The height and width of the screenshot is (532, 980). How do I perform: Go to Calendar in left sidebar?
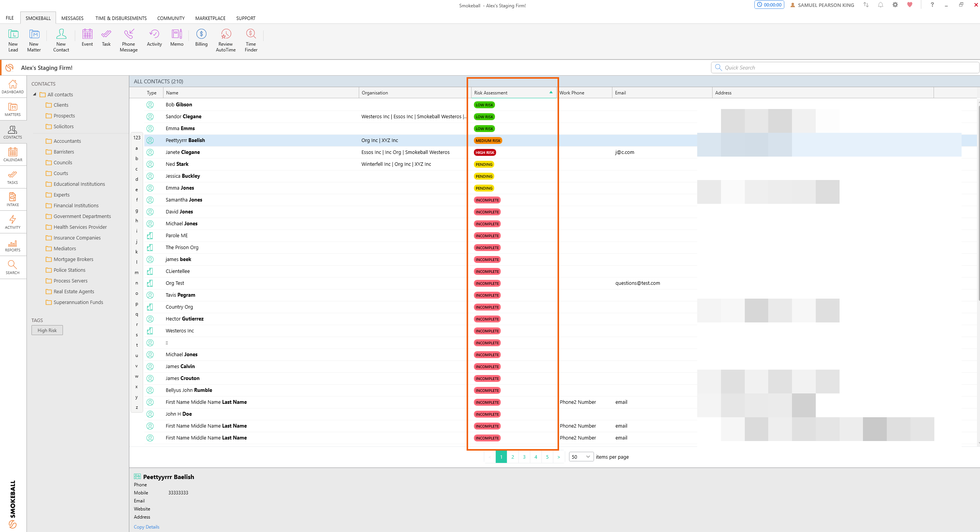click(13, 154)
